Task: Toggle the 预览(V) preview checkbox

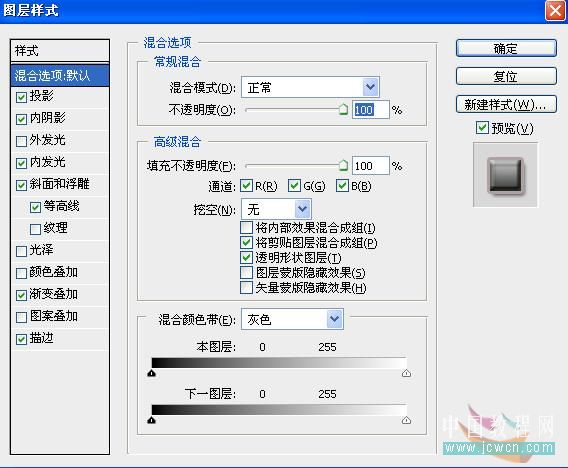Action: pos(482,128)
